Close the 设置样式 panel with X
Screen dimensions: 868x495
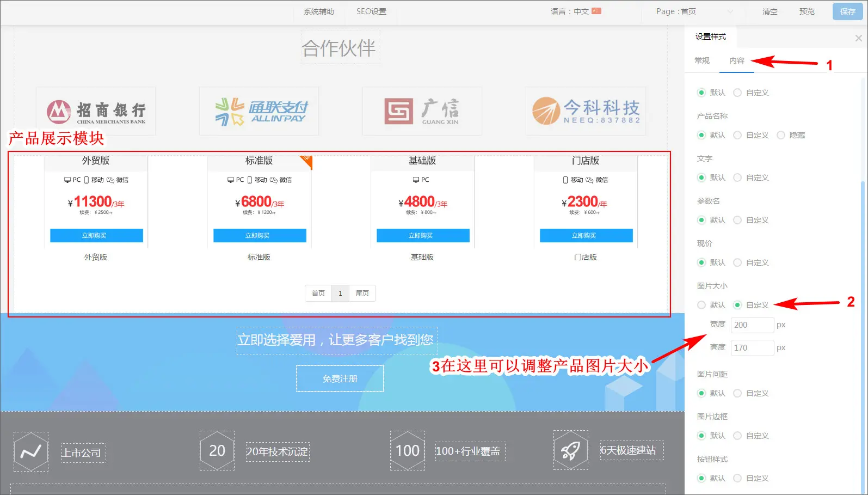click(x=858, y=38)
